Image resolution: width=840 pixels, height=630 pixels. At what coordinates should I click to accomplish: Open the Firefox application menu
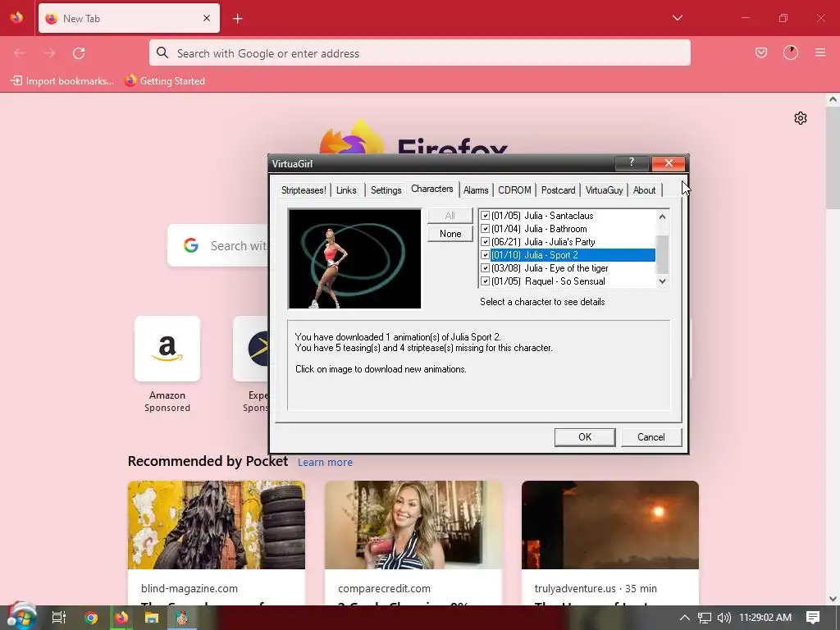click(x=819, y=52)
